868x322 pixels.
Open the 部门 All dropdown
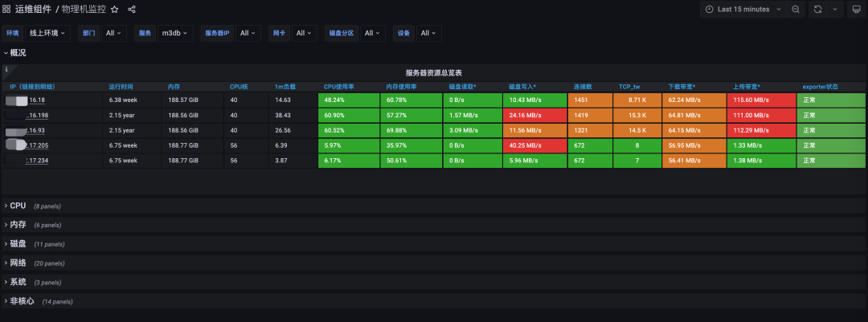(114, 33)
